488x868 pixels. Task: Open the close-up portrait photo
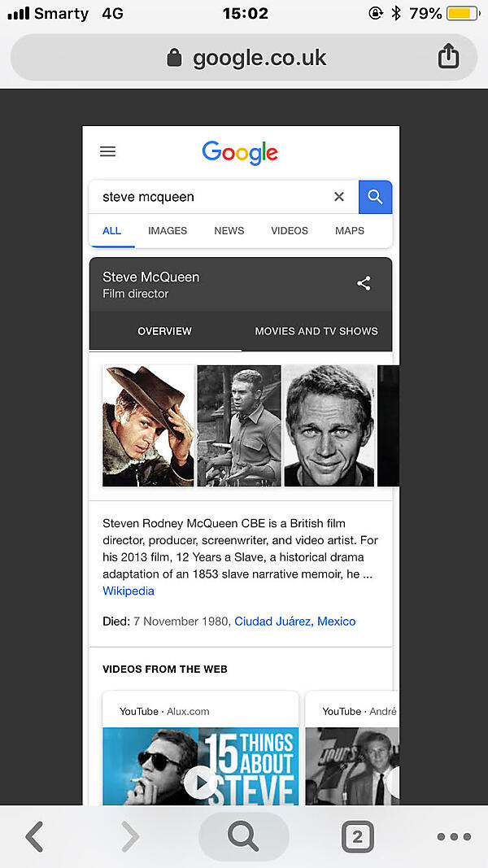tap(329, 425)
